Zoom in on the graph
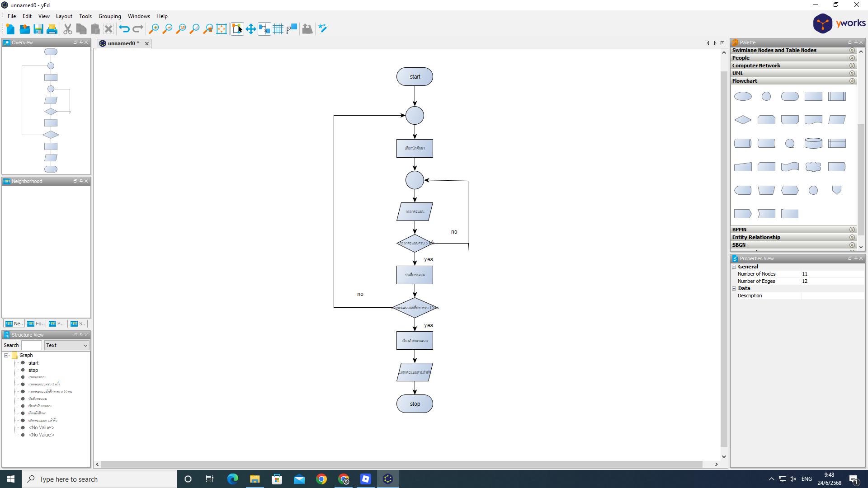Image resolution: width=868 pixels, height=488 pixels. pos(154,29)
